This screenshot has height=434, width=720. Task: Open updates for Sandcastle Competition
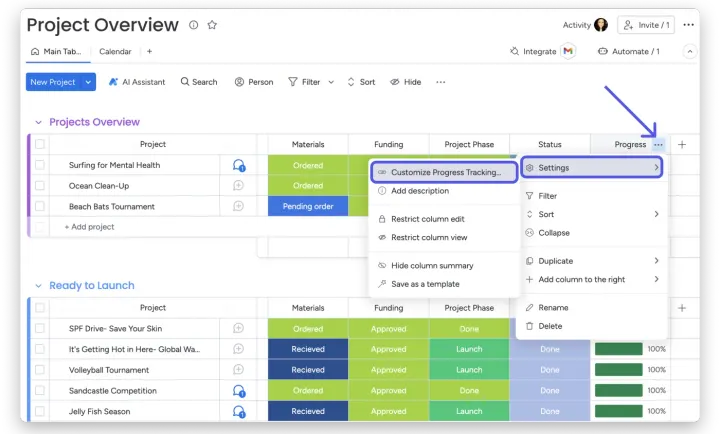pyautogui.click(x=239, y=391)
